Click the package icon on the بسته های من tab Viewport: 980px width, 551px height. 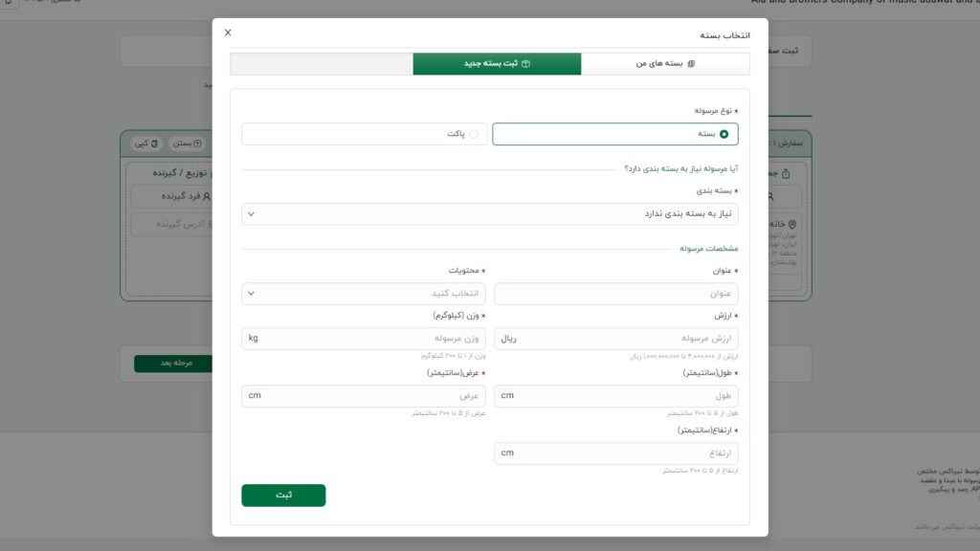click(691, 63)
